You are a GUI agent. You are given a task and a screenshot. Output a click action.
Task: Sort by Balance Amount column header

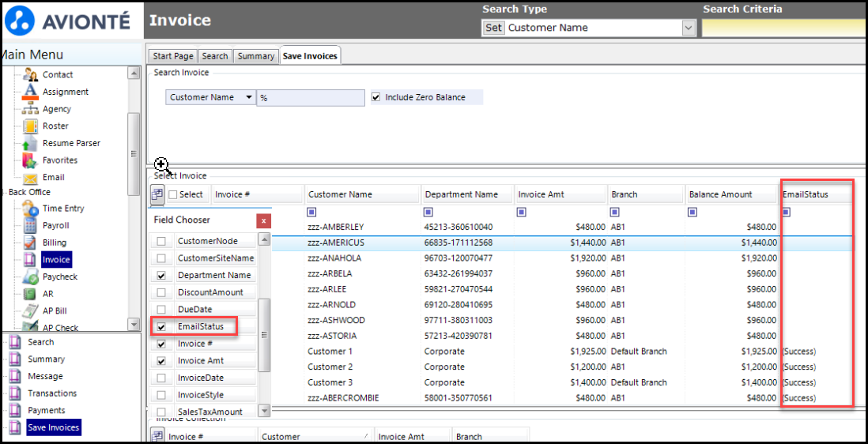point(730,194)
